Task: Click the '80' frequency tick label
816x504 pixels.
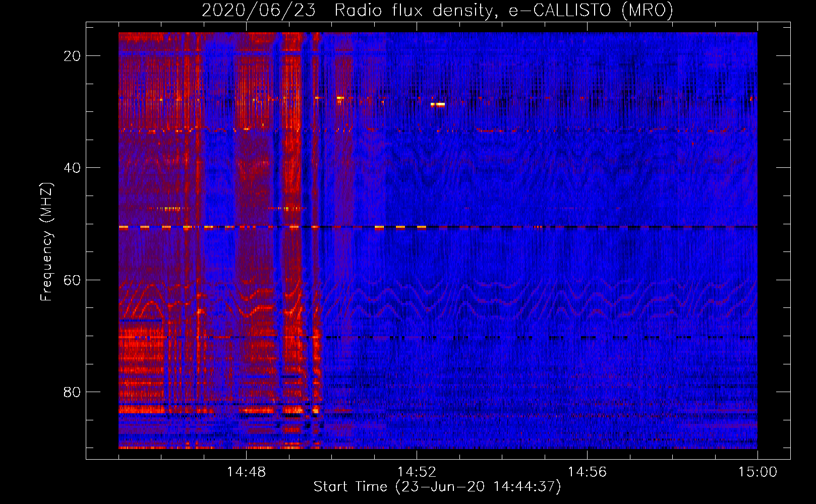Action: (x=72, y=392)
